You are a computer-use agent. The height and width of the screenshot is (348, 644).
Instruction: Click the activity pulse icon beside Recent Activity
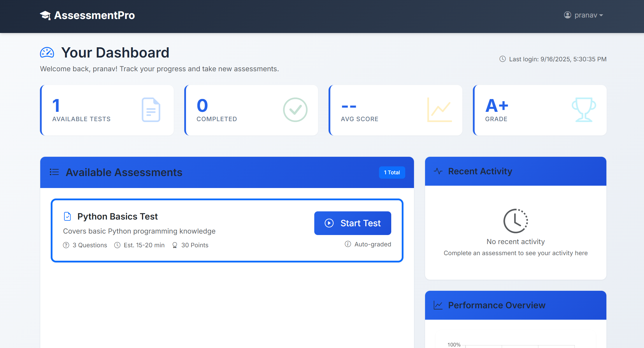pos(438,171)
